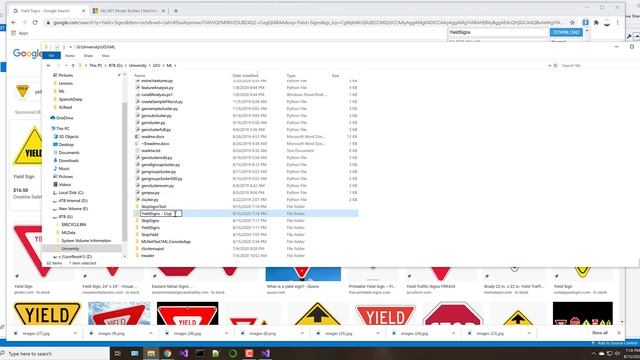
Task: Click the YieldSigns - Copy rename box
Action: coord(160,213)
